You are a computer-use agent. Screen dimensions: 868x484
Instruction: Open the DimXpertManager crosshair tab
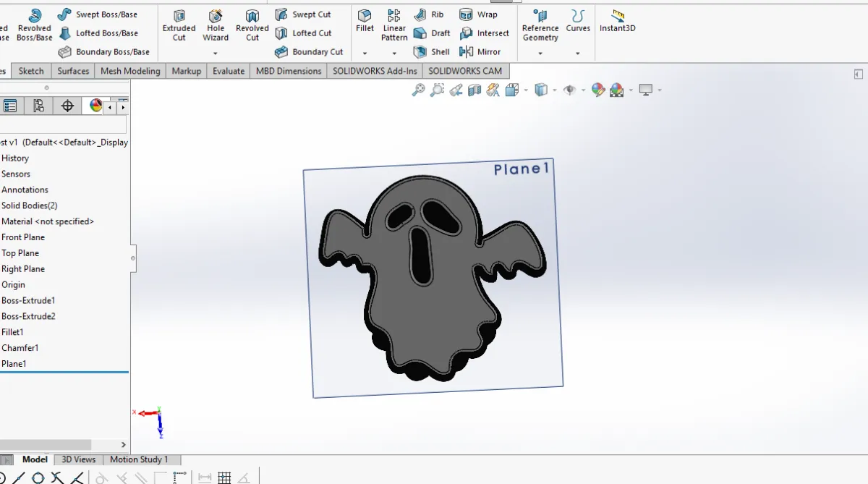coord(67,106)
